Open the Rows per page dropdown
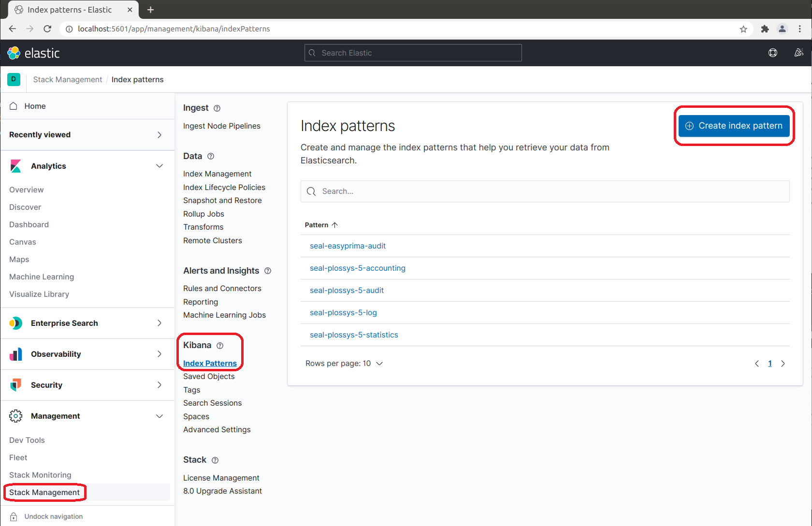The height and width of the screenshot is (526, 812). point(344,363)
